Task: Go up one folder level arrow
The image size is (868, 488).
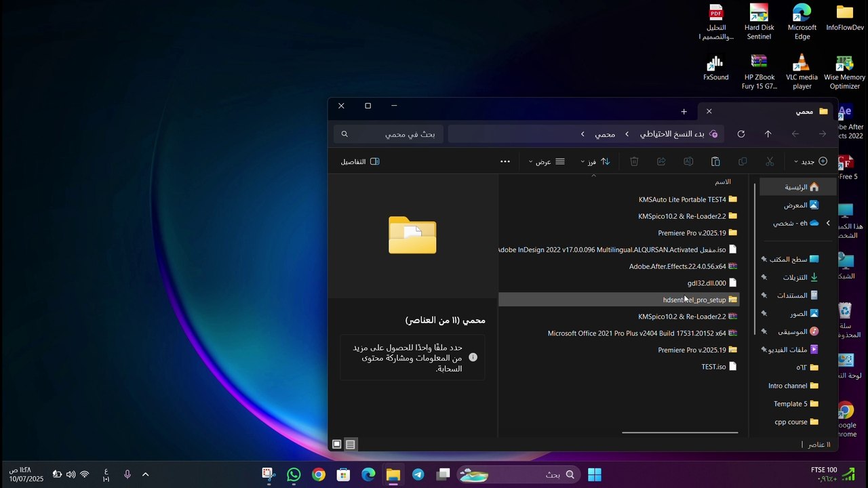Action: [x=768, y=134]
